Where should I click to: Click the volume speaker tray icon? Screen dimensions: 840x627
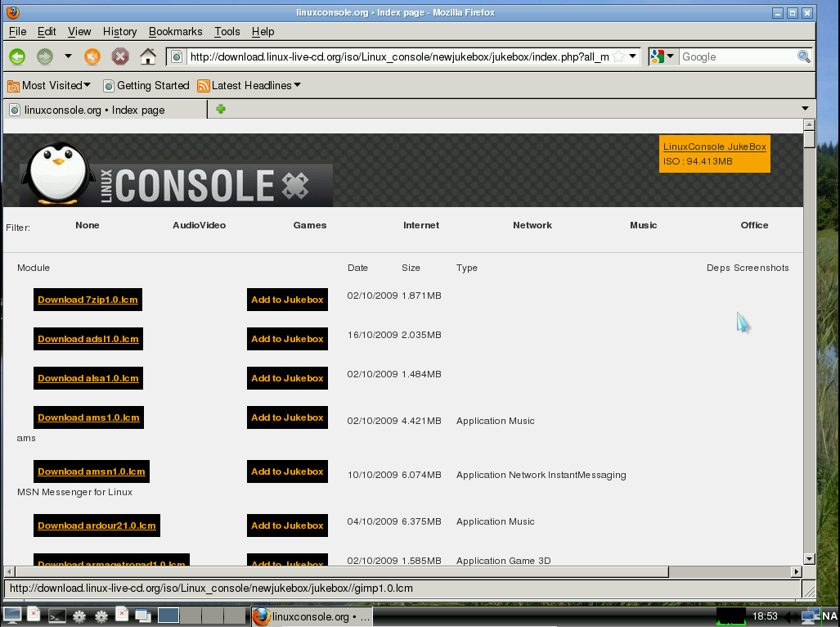(790, 617)
